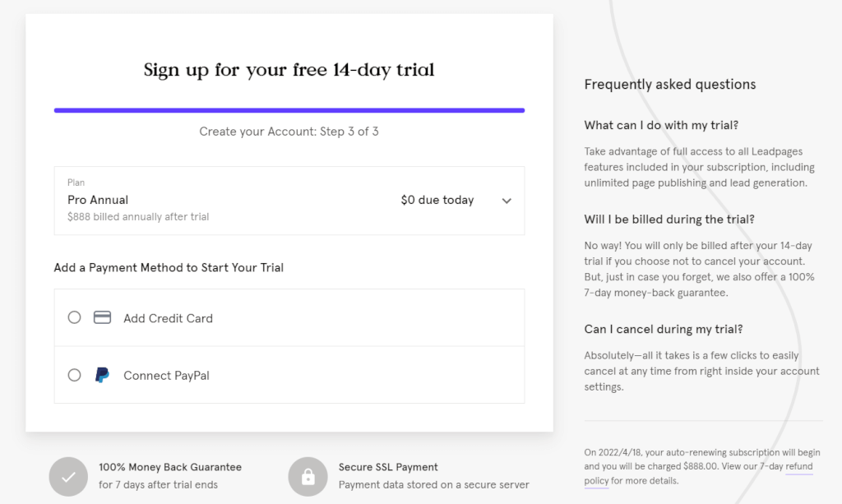Select the Connect PayPal radio button
842x504 pixels.
74,375
